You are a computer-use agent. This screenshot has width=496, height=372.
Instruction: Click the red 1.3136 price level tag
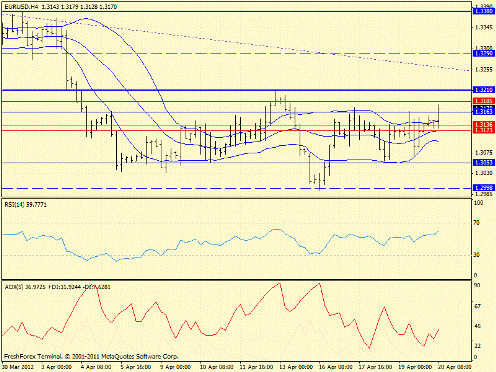pos(484,124)
